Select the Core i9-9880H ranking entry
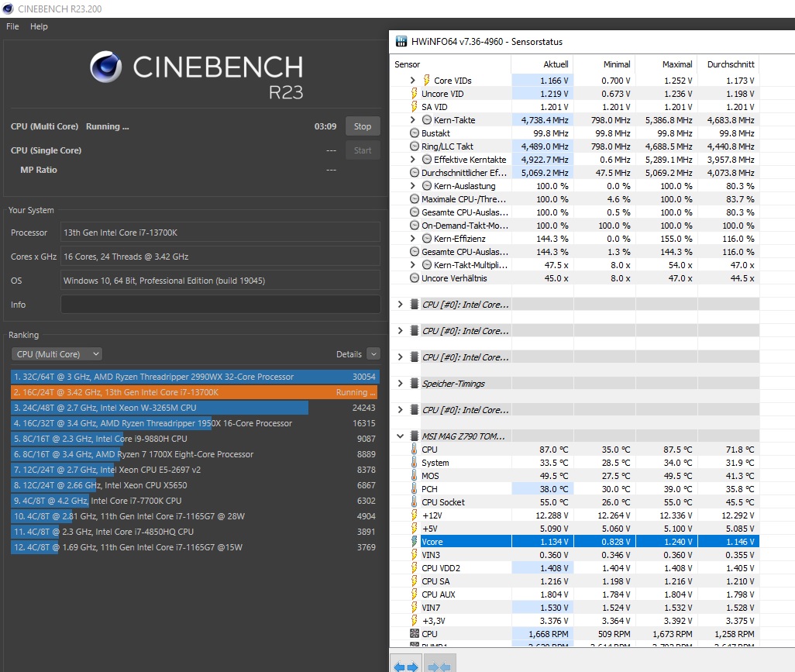 point(194,439)
